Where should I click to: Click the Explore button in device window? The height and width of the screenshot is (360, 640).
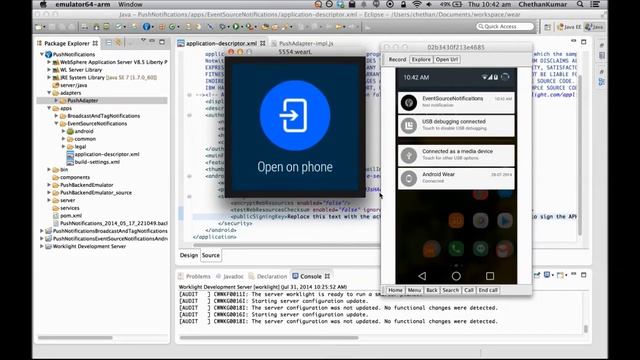tap(421, 60)
